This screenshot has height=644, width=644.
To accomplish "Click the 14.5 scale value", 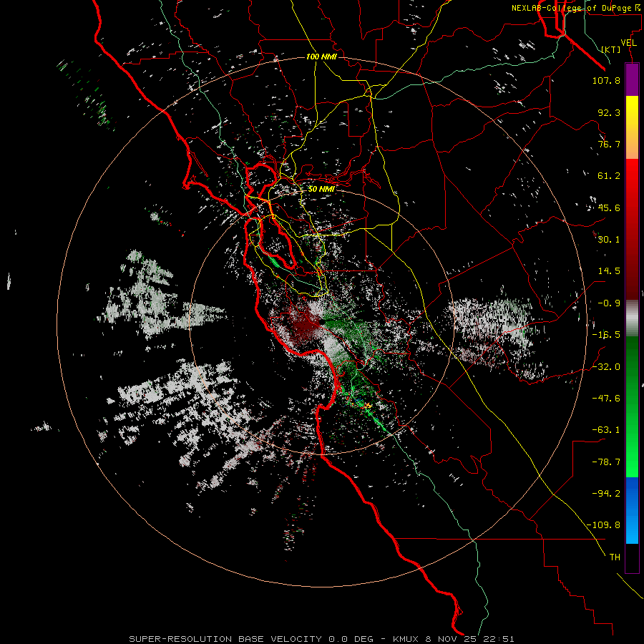I will 609,271.
